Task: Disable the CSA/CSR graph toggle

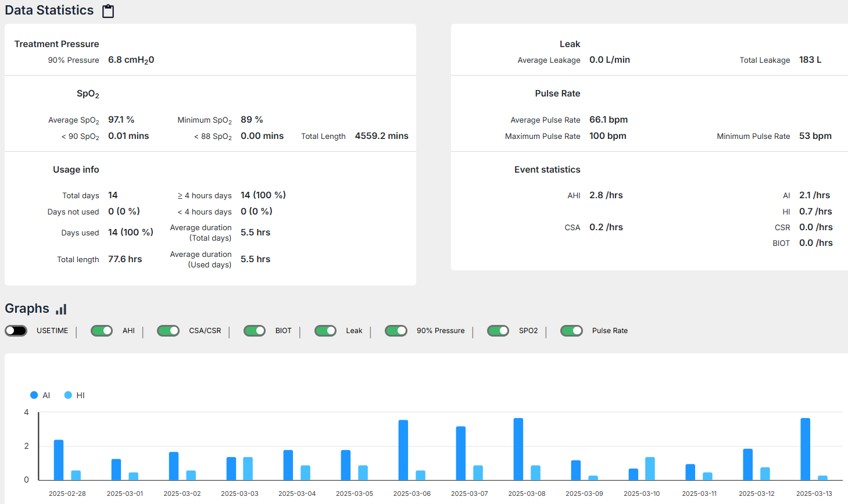Action: tap(168, 331)
